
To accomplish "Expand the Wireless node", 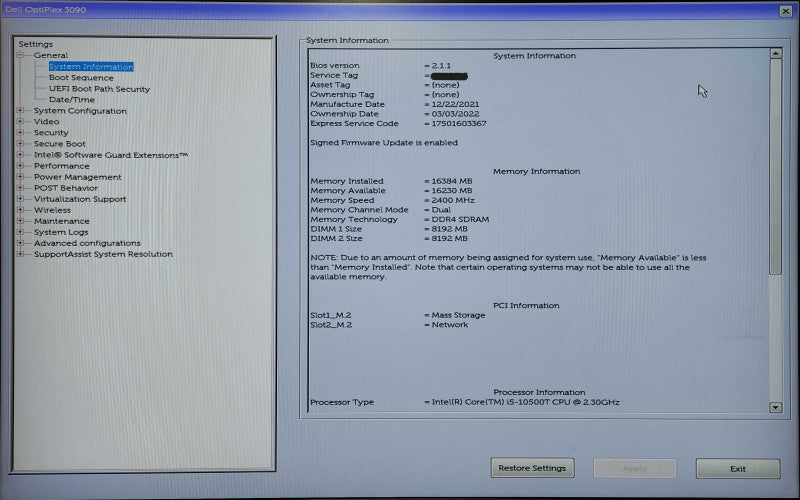I will (20, 210).
